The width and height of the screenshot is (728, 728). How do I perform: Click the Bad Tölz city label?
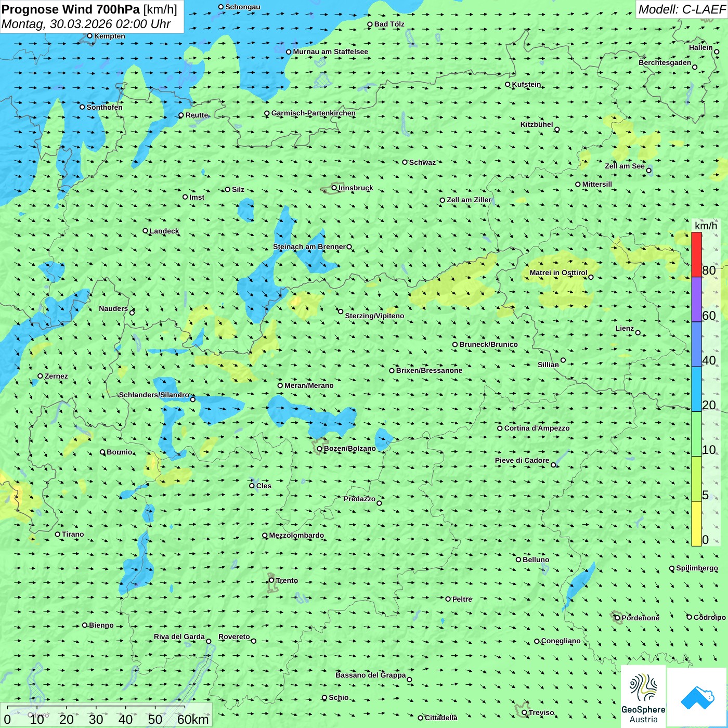click(389, 24)
